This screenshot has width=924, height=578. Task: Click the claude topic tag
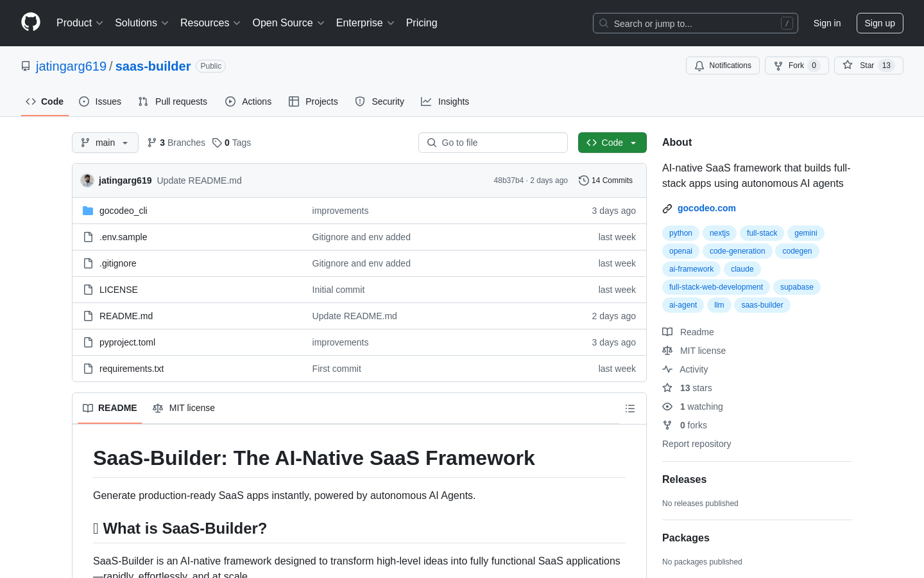(x=742, y=269)
